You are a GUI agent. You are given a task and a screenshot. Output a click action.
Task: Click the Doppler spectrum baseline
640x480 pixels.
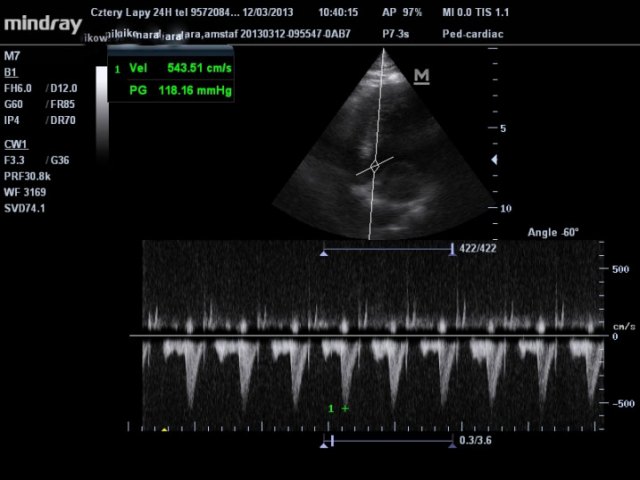370,336
